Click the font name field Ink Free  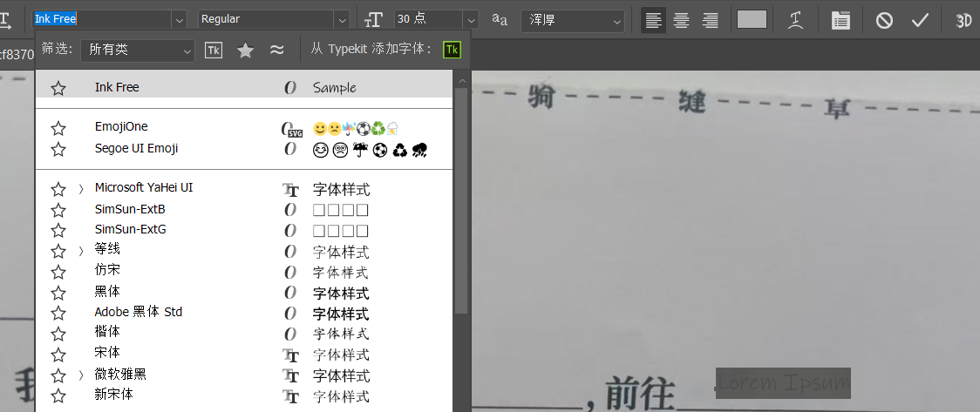coord(103,19)
